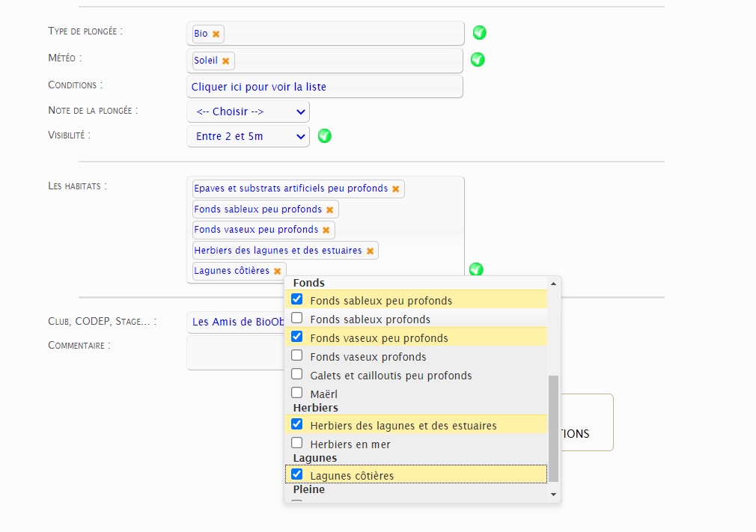Click green checkmark beside Type de plongée
756x532 pixels.
pyautogui.click(x=479, y=33)
